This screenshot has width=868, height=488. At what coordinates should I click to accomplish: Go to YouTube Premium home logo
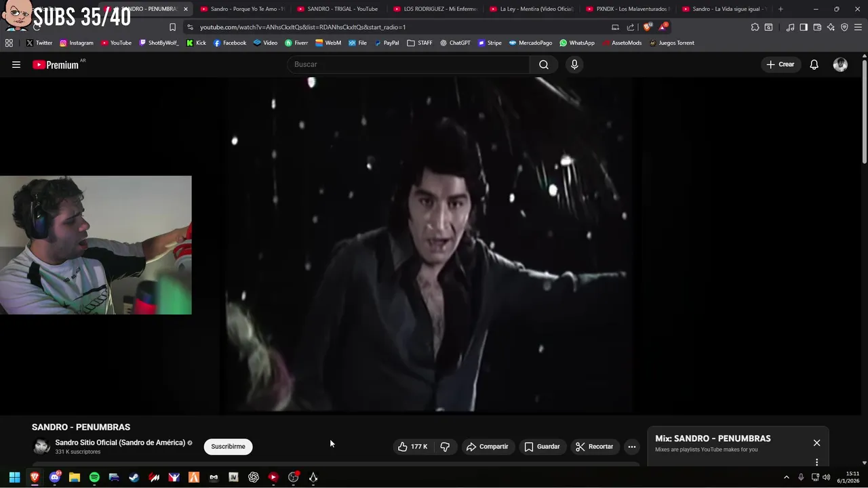click(56, 64)
